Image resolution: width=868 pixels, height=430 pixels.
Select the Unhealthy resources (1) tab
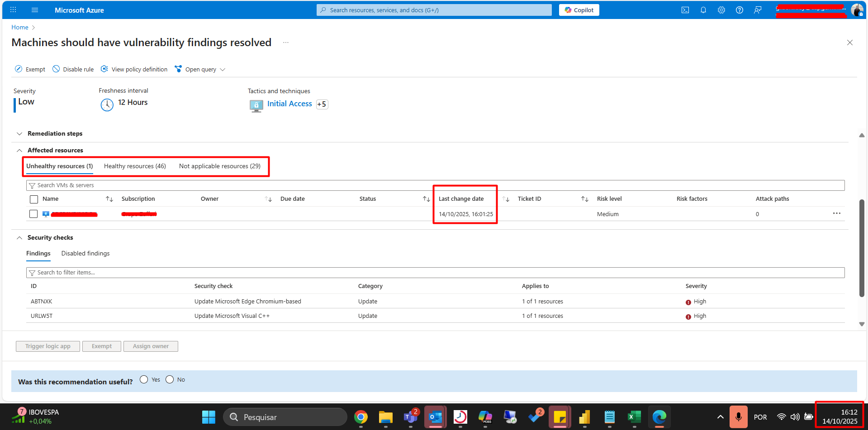(60, 166)
